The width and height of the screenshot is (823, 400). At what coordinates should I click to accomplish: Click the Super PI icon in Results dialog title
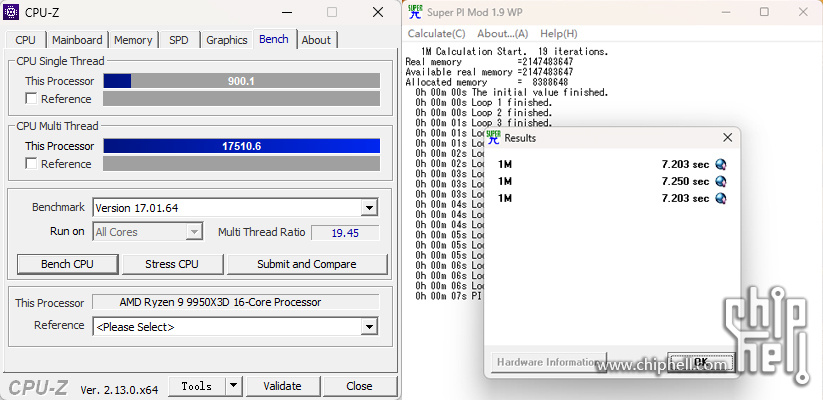pyautogui.click(x=493, y=138)
